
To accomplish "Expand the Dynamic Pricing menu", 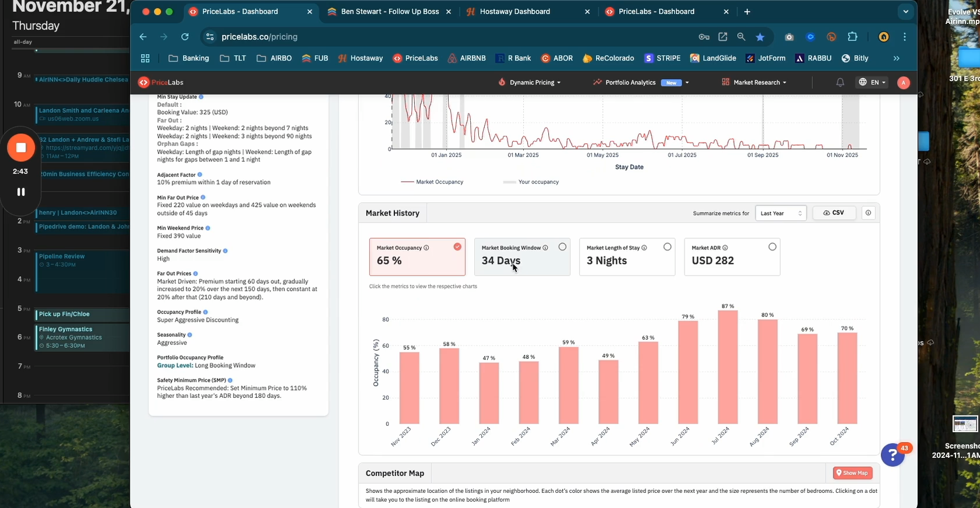I will pyautogui.click(x=530, y=83).
